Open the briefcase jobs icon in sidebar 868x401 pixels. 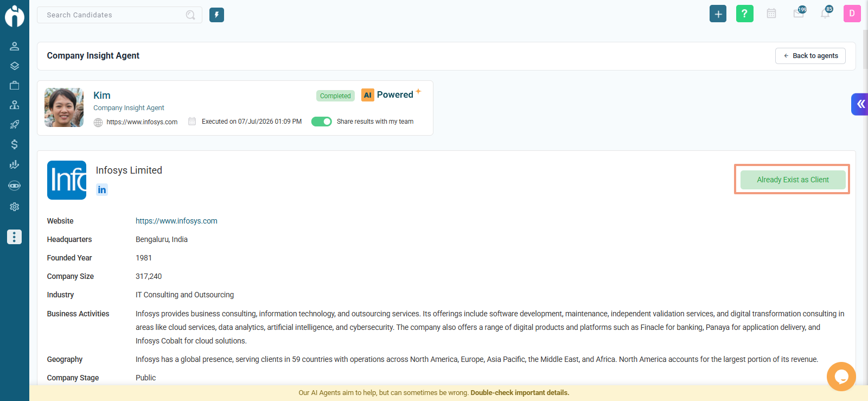point(15,85)
